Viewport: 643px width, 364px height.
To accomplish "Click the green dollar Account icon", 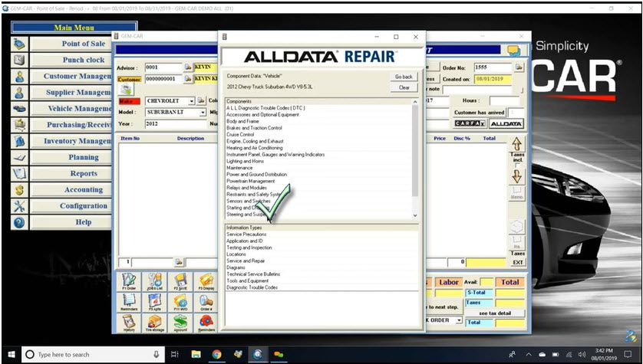I will (180, 323).
